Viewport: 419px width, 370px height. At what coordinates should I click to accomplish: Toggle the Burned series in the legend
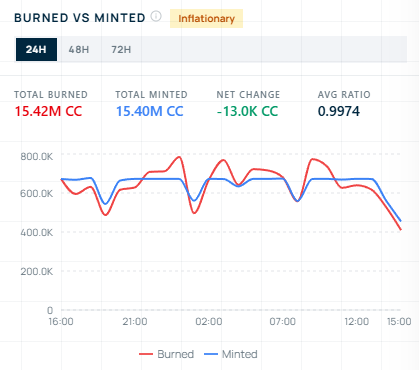[x=166, y=354]
